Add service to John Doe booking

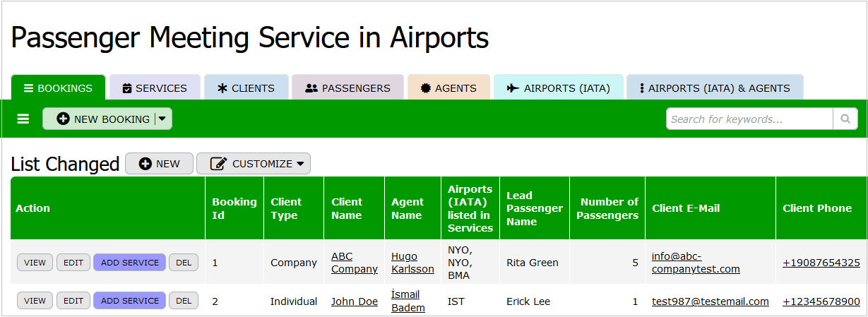[130, 301]
